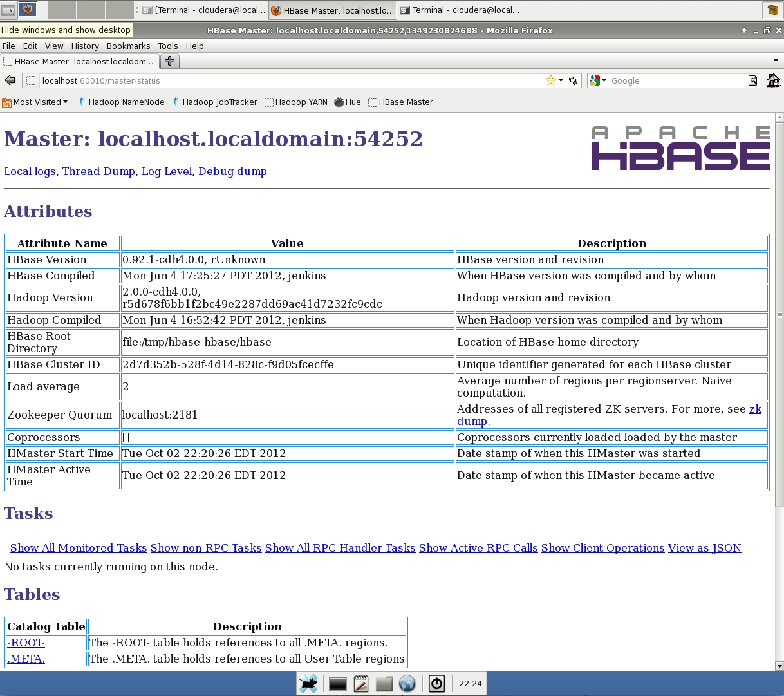Image resolution: width=784 pixels, height=696 pixels.
Task: Click the Apache HBase logo
Action: point(680,148)
